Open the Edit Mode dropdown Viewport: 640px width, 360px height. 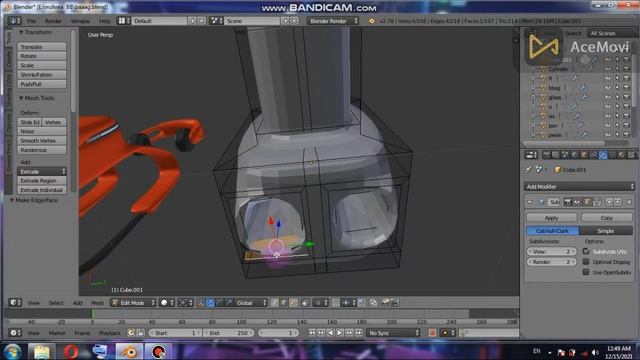coord(133,302)
